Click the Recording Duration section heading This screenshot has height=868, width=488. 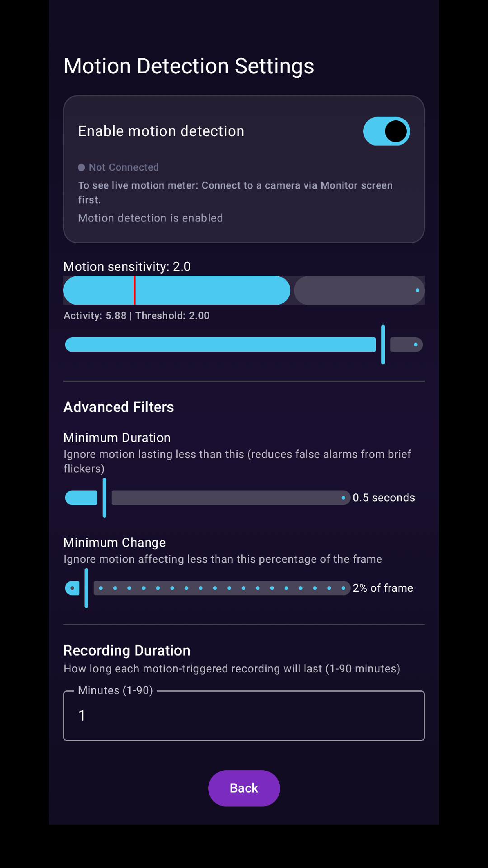pos(127,650)
